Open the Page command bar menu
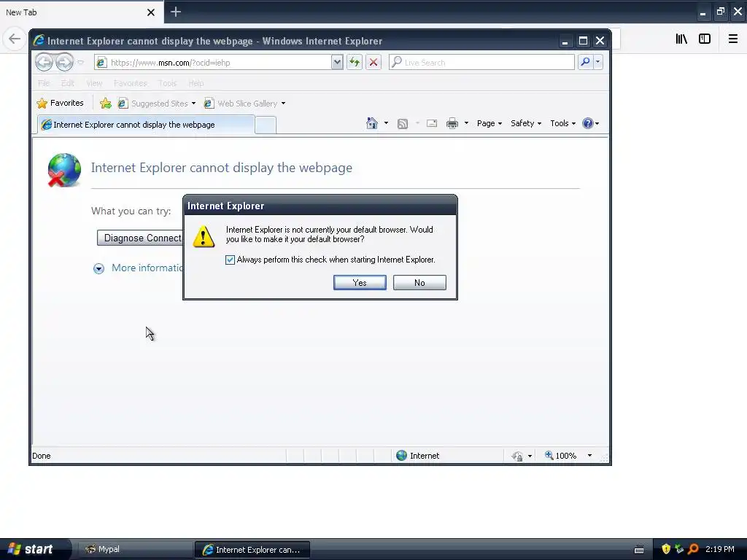747x560 pixels. tap(489, 123)
